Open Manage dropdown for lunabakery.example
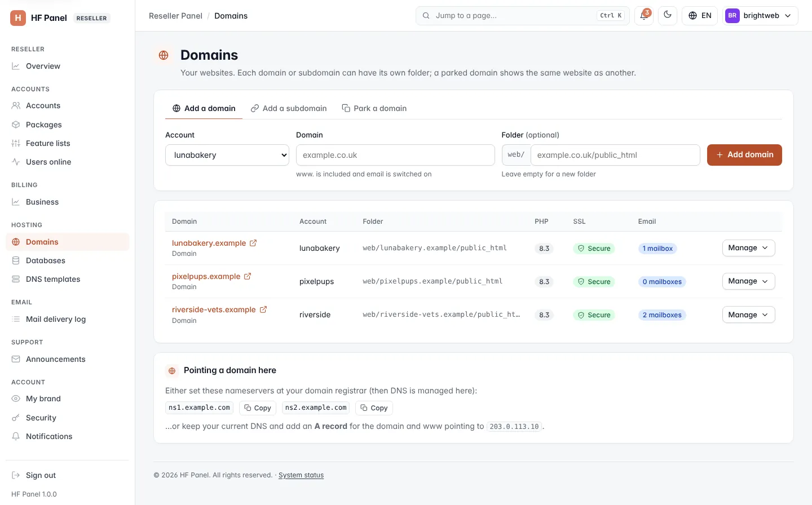 pos(748,248)
